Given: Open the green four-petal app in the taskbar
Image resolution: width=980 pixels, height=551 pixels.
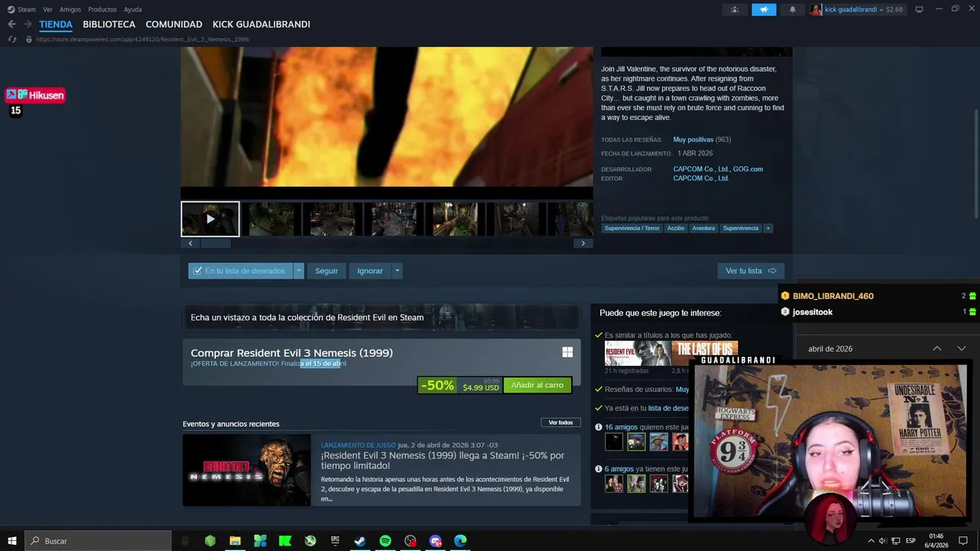Looking at the screenshot, I should click(x=260, y=541).
